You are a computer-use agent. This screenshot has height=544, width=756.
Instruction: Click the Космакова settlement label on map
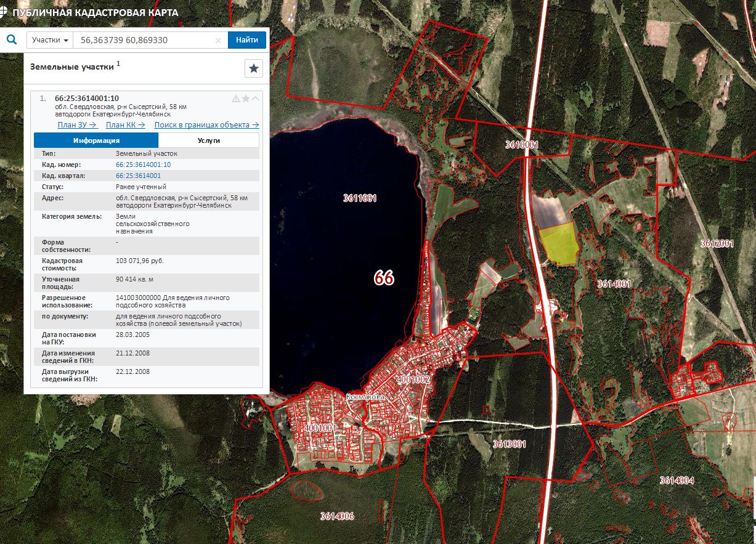(365, 397)
